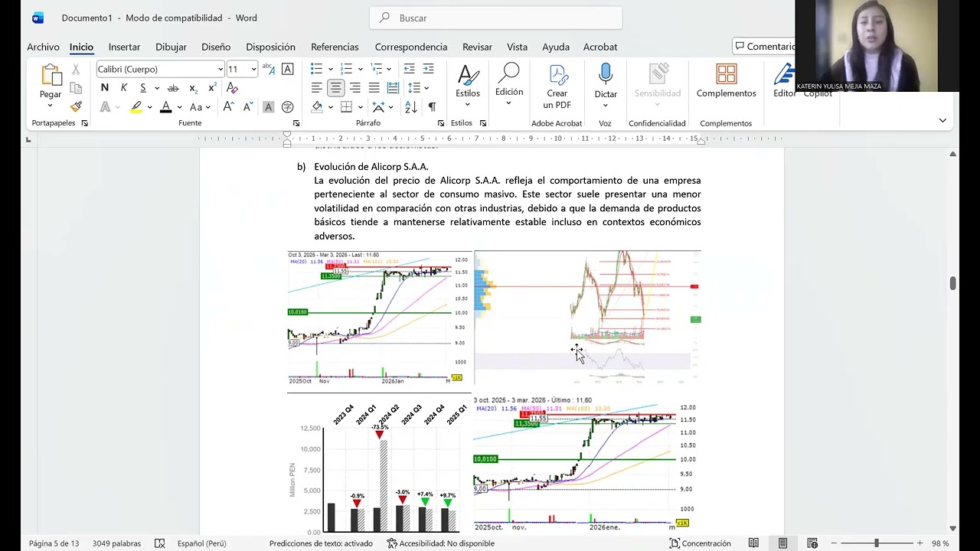Cut selection with the scissors icon
This screenshot has height=551, width=980.
[76, 69]
